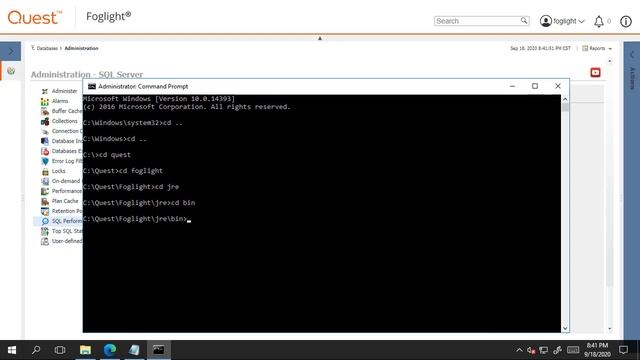Open the Alarms administration item
The height and width of the screenshot is (360, 640).
tap(60, 101)
